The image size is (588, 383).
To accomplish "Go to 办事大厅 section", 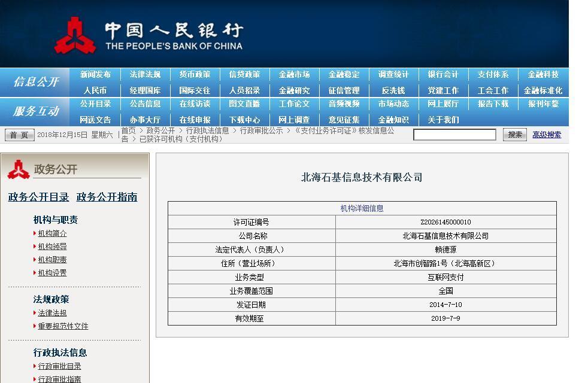I will (x=145, y=120).
